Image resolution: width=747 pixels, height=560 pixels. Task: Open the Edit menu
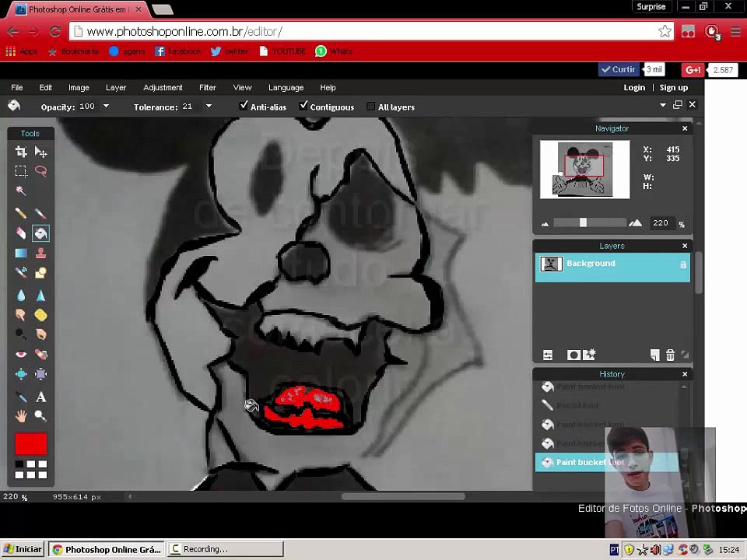[x=46, y=88]
